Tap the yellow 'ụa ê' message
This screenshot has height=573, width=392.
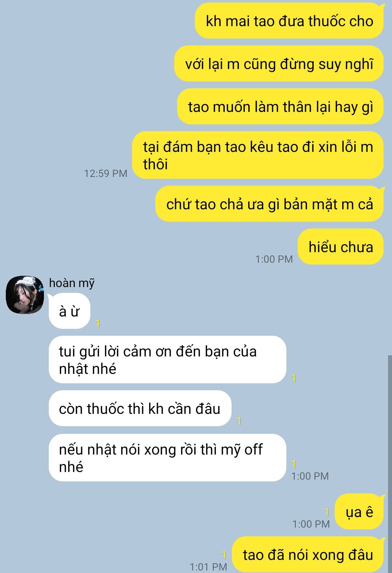pyautogui.click(x=359, y=512)
